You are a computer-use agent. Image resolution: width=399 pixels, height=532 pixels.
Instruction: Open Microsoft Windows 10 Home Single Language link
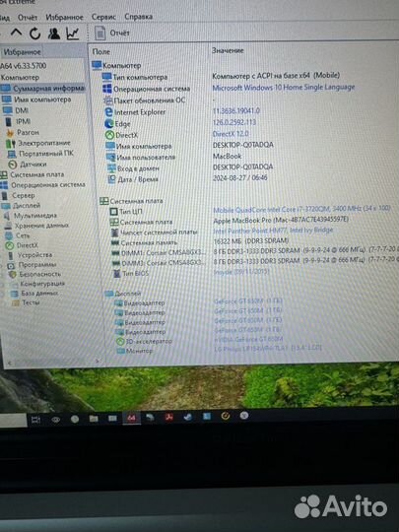(284, 88)
